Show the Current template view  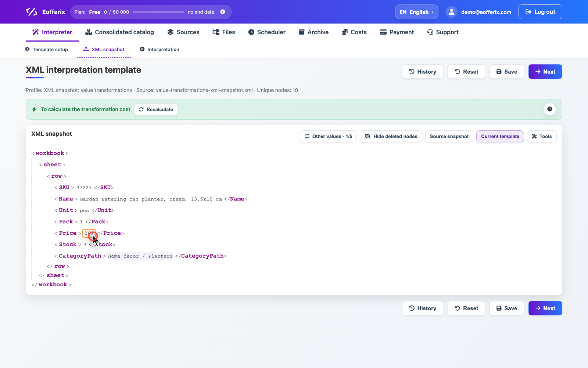[500, 136]
